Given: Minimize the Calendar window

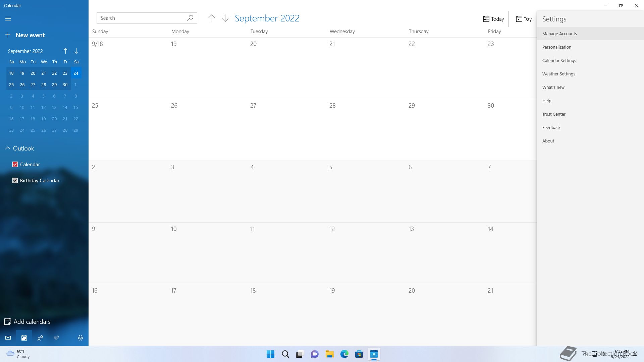Looking at the screenshot, I should click(605, 5).
